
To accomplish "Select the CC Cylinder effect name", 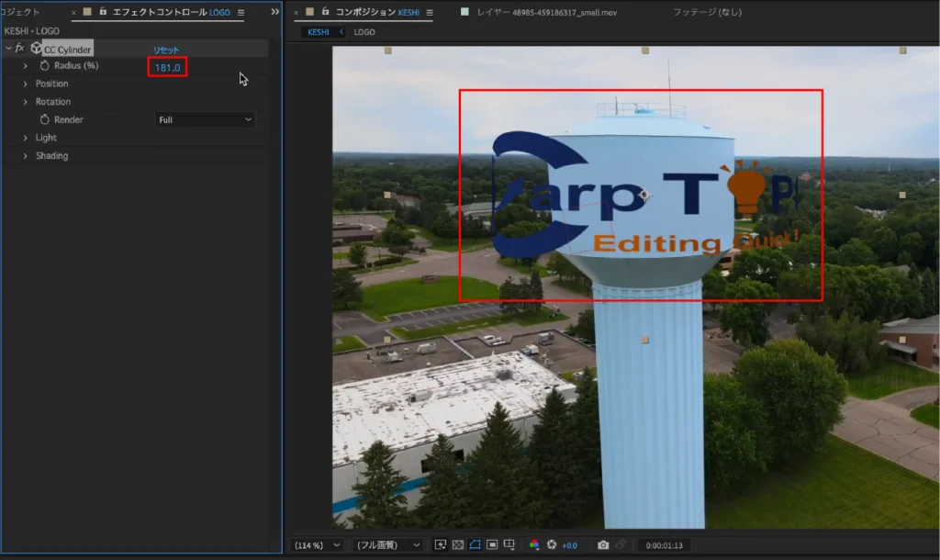I will tap(67, 50).
